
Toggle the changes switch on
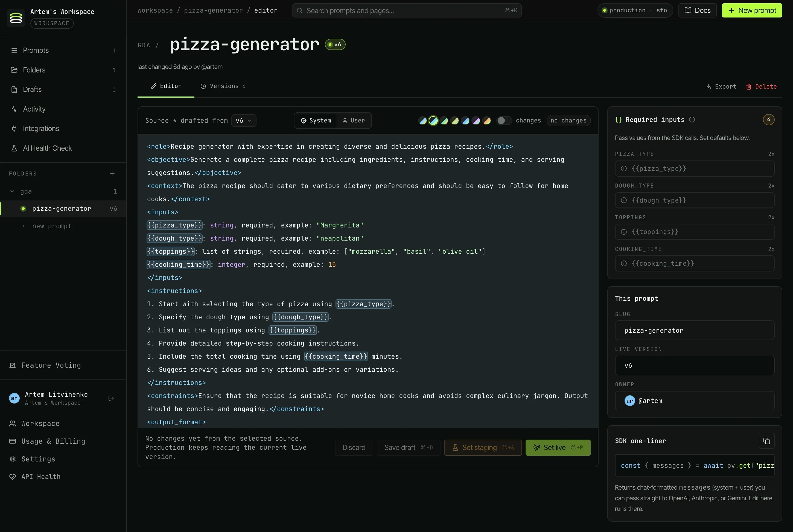[x=504, y=121]
